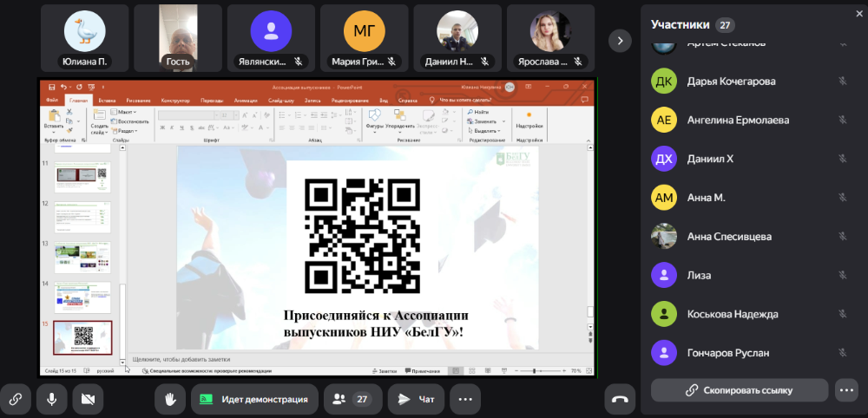Click Создать слайд icon
The height and width of the screenshot is (418, 868).
click(x=100, y=115)
